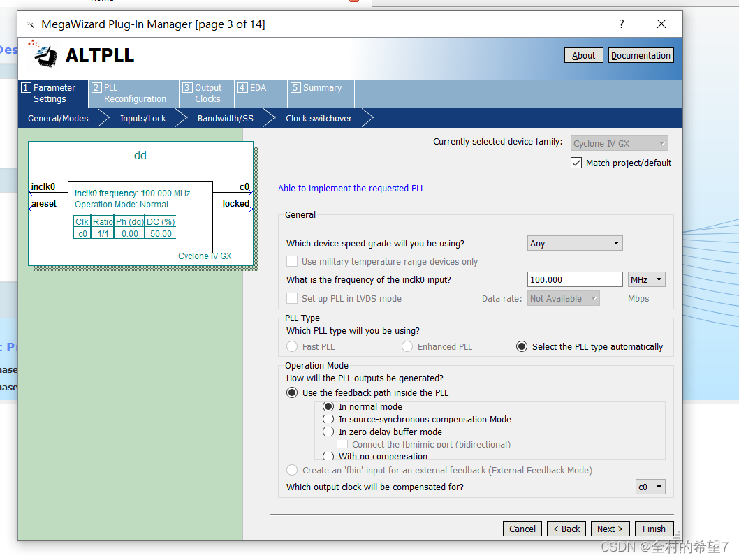
Task: Open the About dialog
Action: (x=583, y=56)
